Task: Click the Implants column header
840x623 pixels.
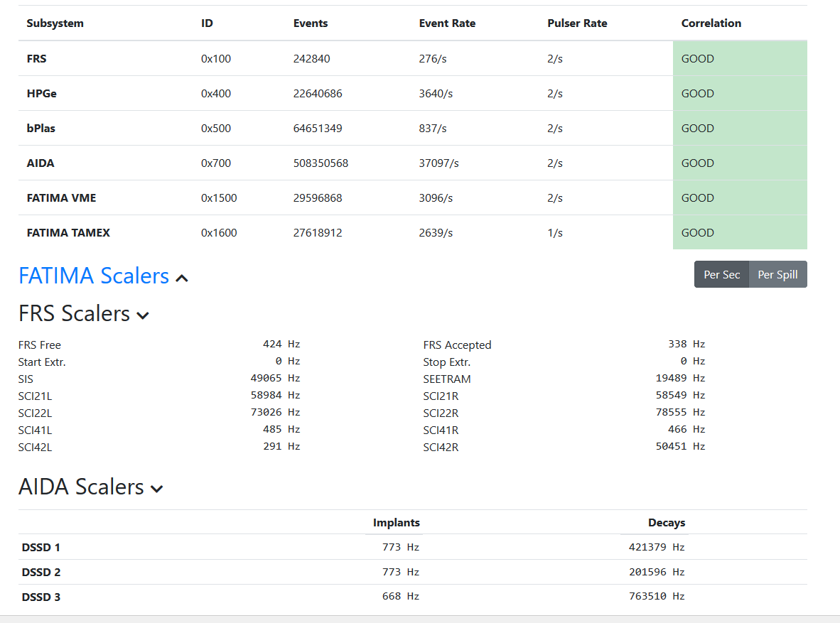Action: 397,522
